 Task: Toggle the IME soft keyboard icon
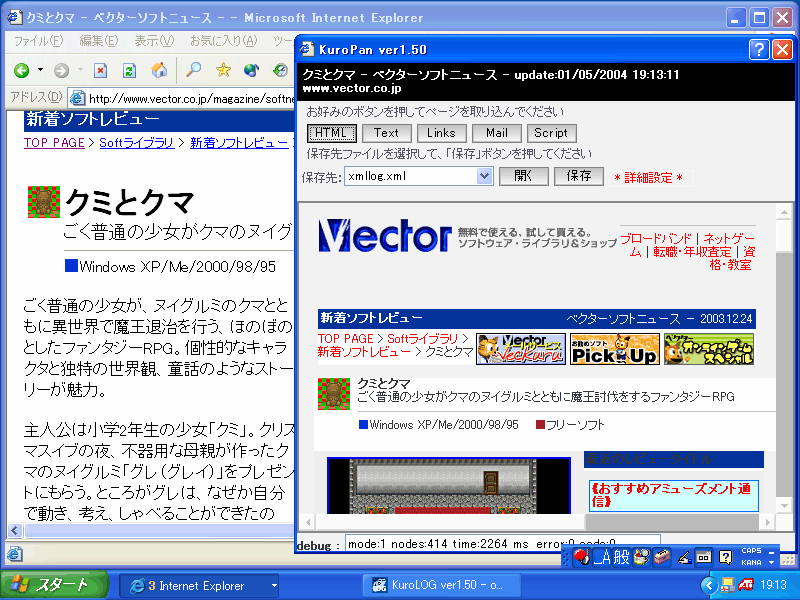point(704,557)
